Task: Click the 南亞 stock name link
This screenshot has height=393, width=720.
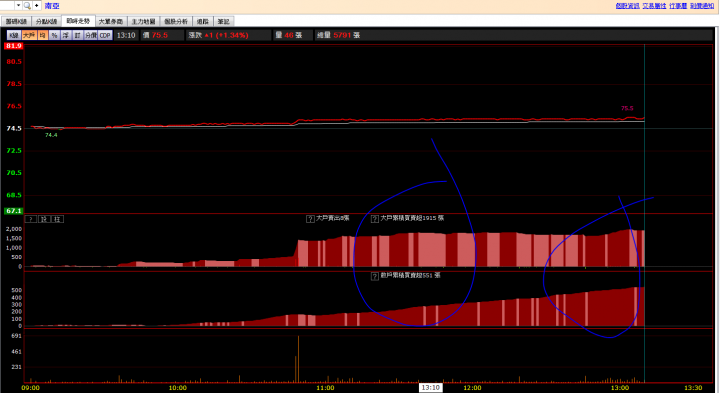Action: tap(51, 6)
